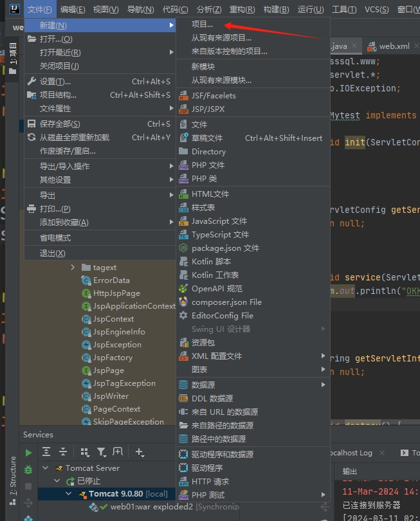
Task: Add 来自路径的数据源
Action: [253, 426]
